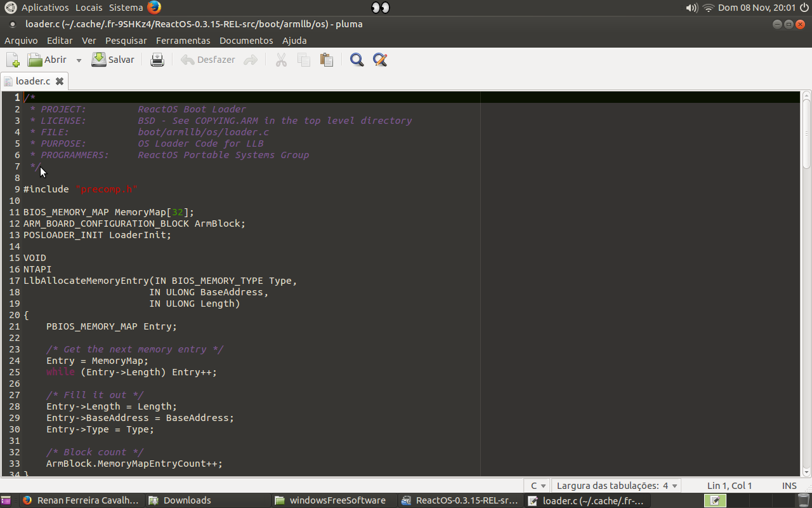The height and width of the screenshot is (508, 812).
Task: Switch to the Downloads window
Action: pos(207,500)
